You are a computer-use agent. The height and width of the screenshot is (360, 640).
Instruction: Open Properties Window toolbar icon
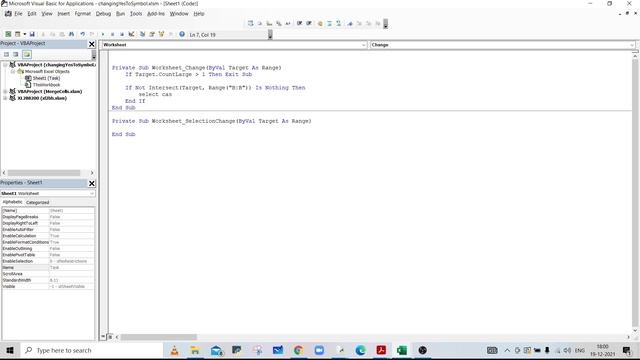coord(152,34)
